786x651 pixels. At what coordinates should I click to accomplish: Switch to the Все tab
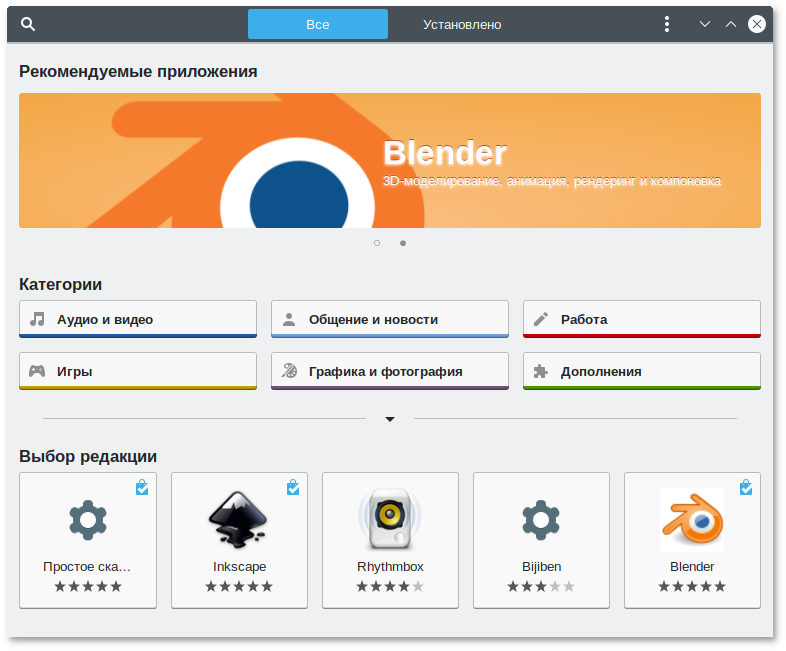(x=318, y=24)
